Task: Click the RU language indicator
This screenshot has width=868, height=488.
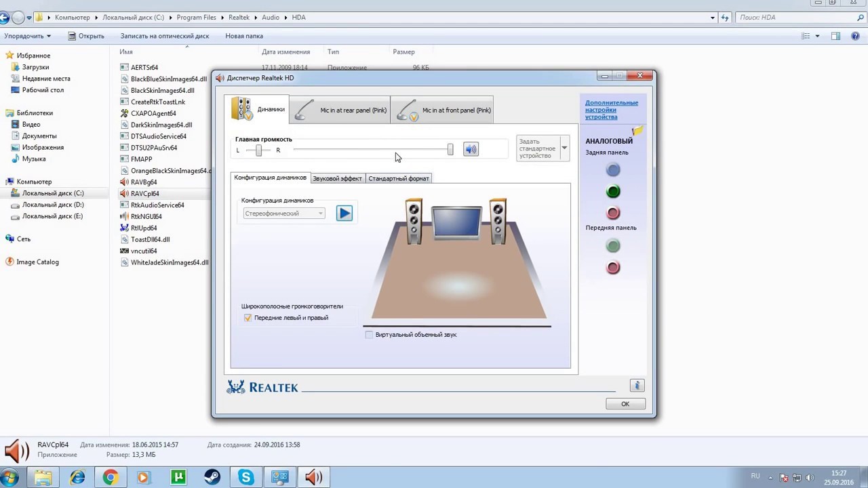Action: pyautogui.click(x=755, y=476)
